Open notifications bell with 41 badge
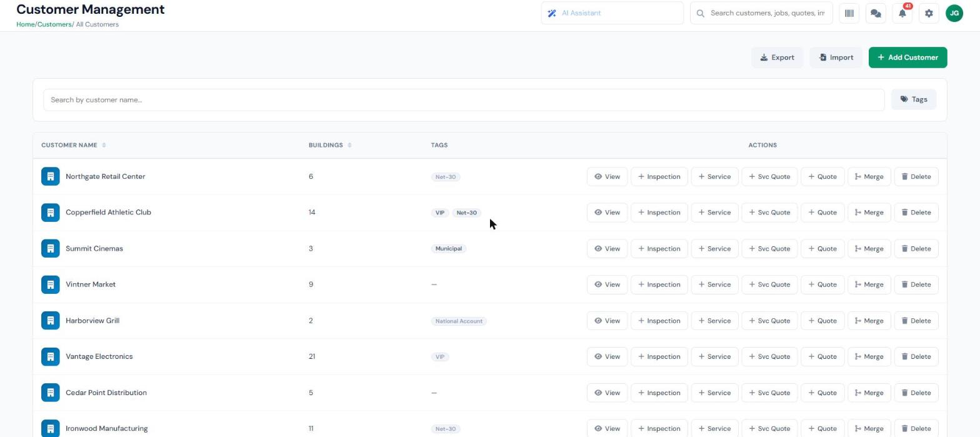Screen dimensions: 980x437 click(x=902, y=13)
